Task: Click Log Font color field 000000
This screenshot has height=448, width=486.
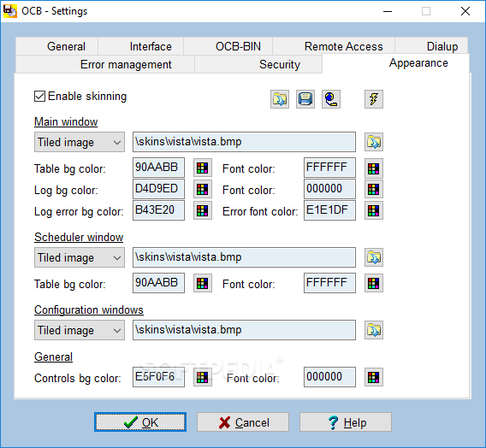Action: point(329,189)
